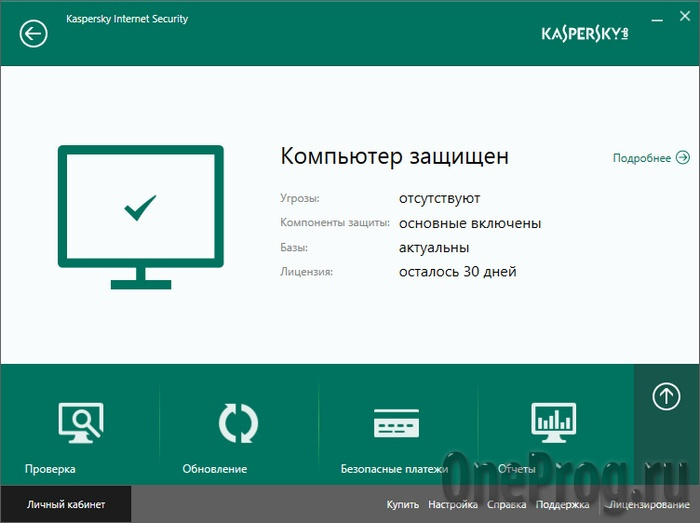Click the Отчеты label
The height and width of the screenshot is (523, 700).
pos(517,469)
